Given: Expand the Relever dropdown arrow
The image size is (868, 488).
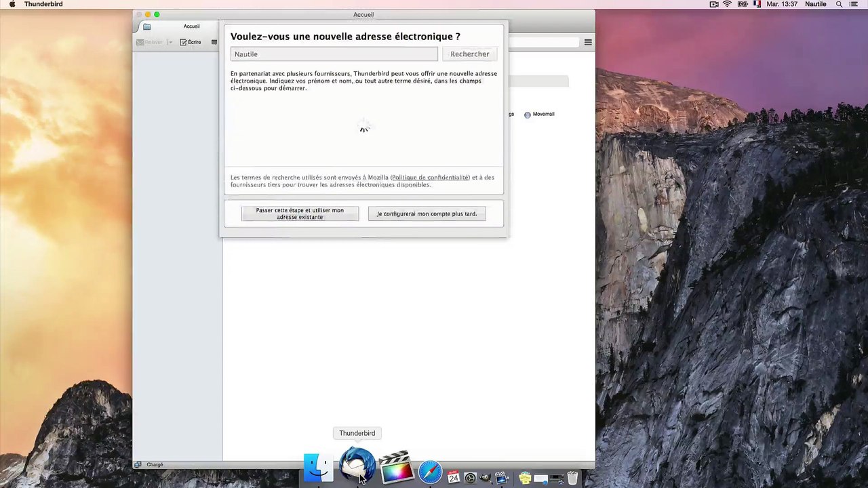Looking at the screenshot, I should click(170, 42).
